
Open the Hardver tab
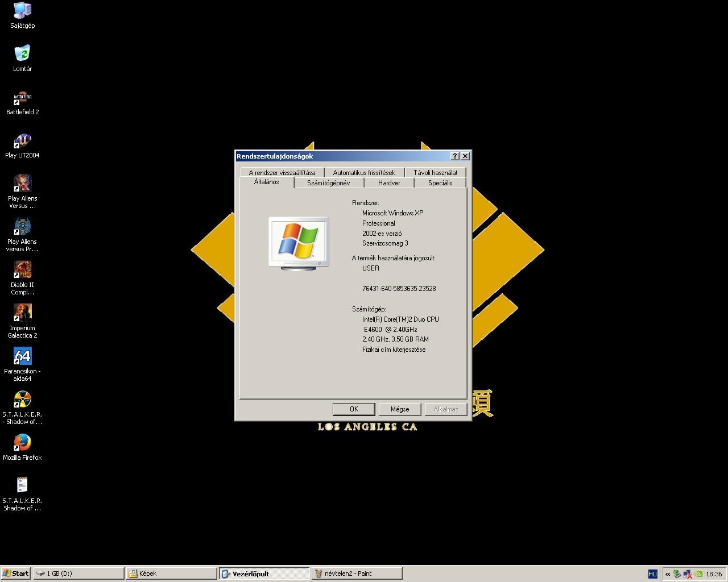pos(389,183)
